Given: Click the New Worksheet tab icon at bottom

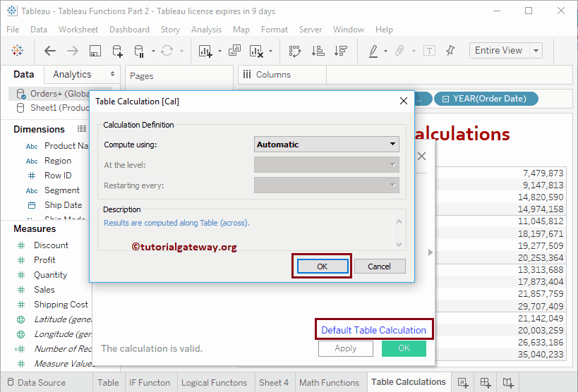Looking at the screenshot, I should coord(463,383).
